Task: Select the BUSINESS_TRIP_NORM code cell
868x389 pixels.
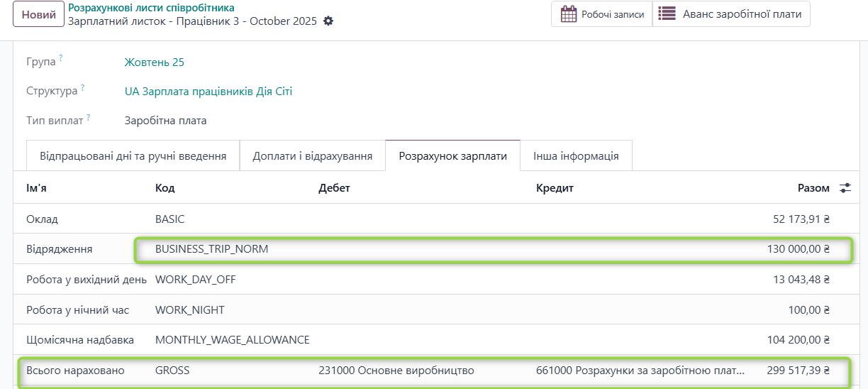Action: (211, 249)
